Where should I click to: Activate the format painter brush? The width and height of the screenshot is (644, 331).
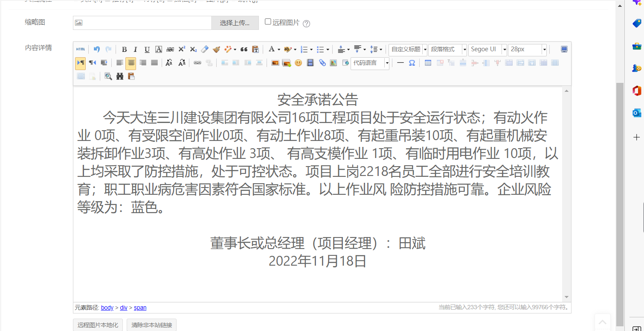(x=216, y=50)
